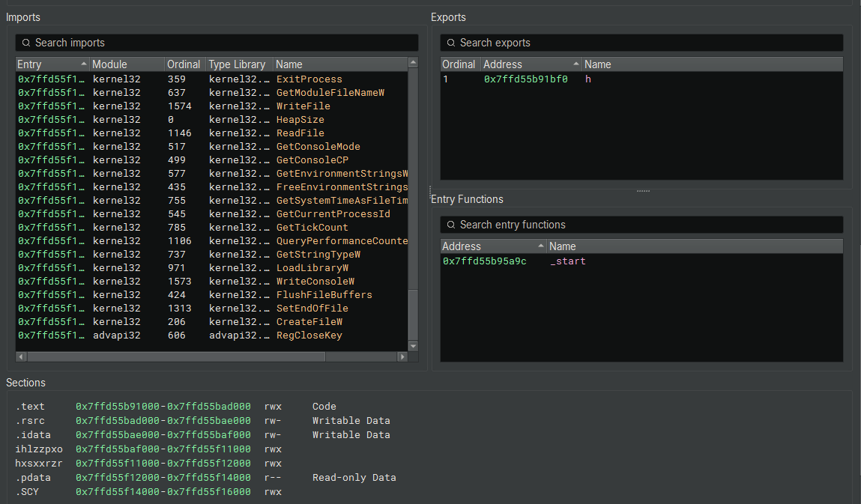Image resolution: width=861 pixels, height=504 pixels.
Task: Select the ExitProcess import entry
Action: (x=309, y=79)
